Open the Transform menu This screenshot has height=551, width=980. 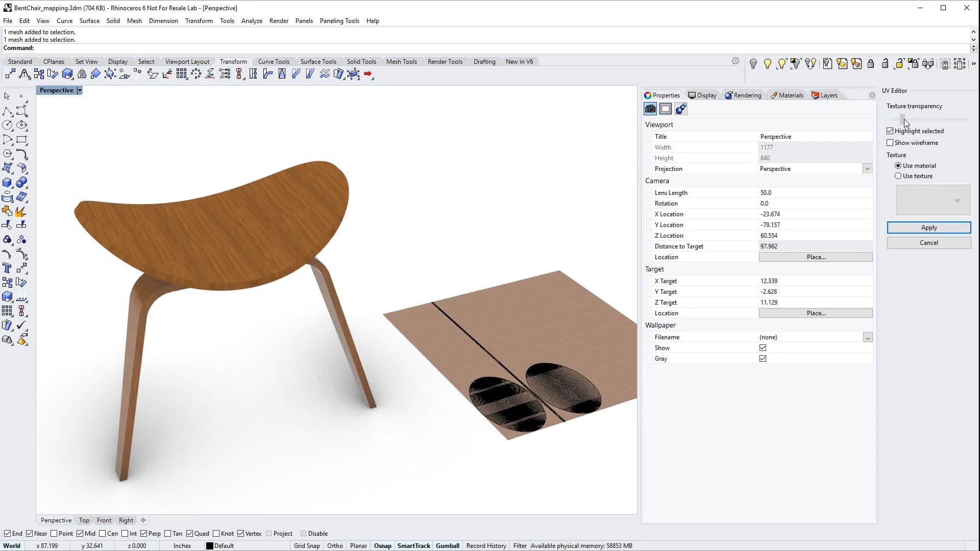199,21
